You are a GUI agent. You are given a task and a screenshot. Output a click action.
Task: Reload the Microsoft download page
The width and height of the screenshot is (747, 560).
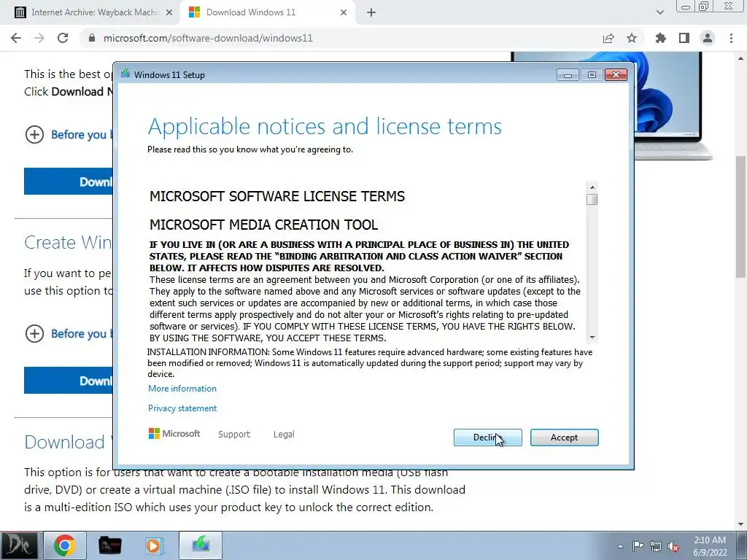63,38
